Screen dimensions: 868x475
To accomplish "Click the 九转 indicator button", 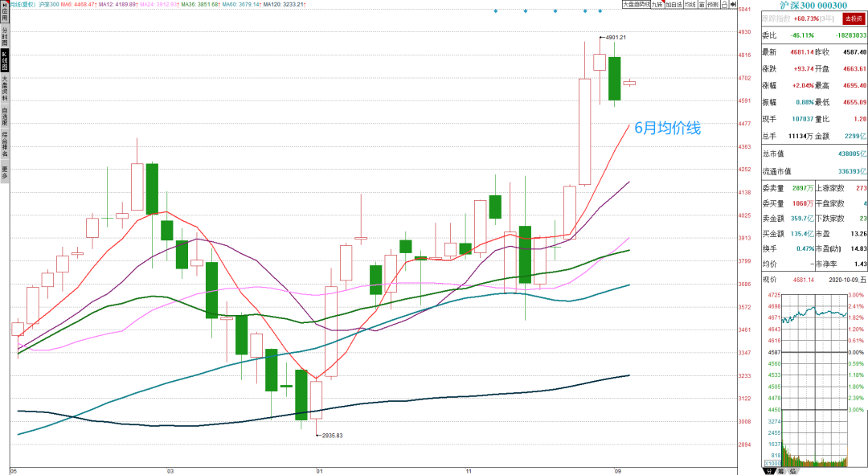I will pos(657,5).
